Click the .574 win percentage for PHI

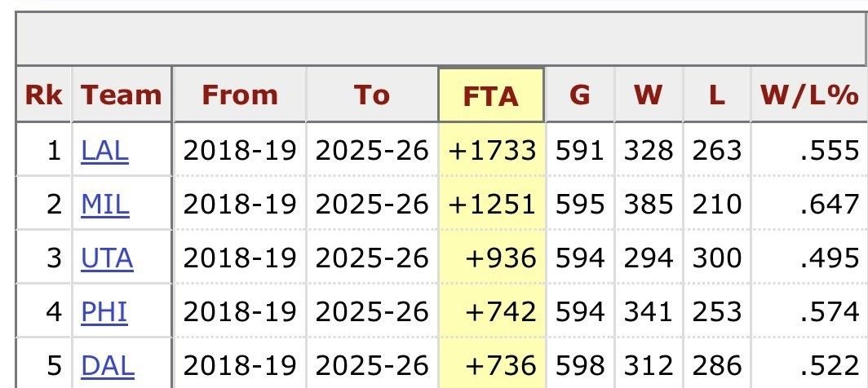(833, 312)
